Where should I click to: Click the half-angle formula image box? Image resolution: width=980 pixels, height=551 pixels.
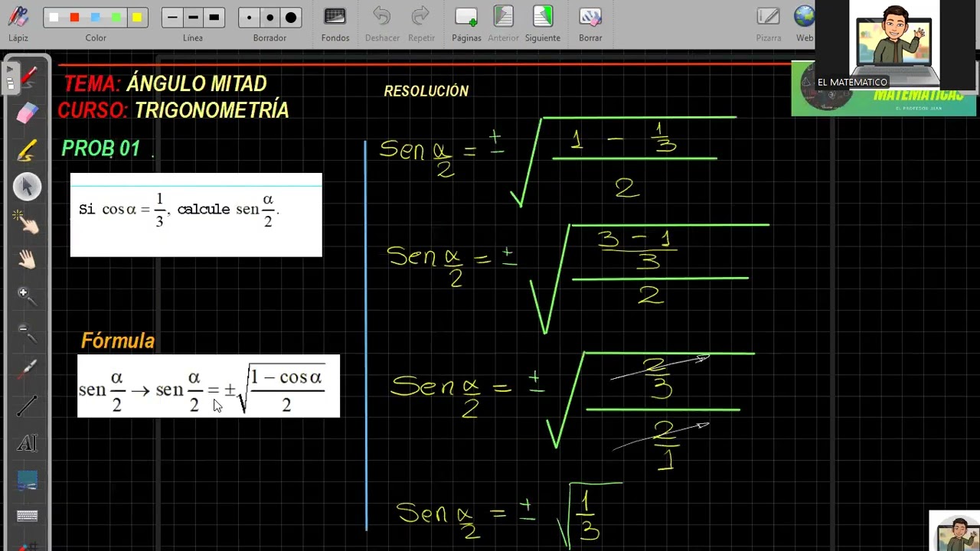208,386
